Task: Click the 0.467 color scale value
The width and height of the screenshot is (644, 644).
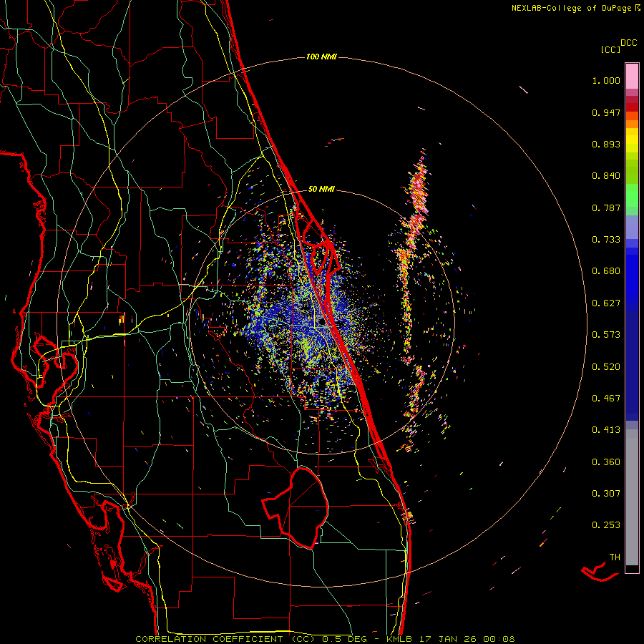Action: 606,399
